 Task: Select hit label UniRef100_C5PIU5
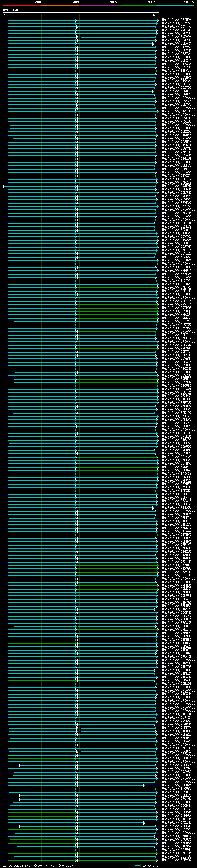(176, 291)
